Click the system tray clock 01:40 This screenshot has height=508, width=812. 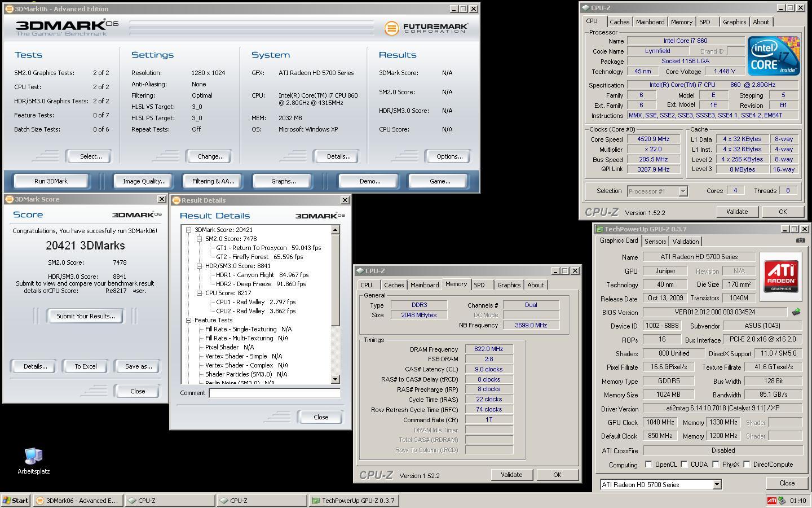[798, 501]
